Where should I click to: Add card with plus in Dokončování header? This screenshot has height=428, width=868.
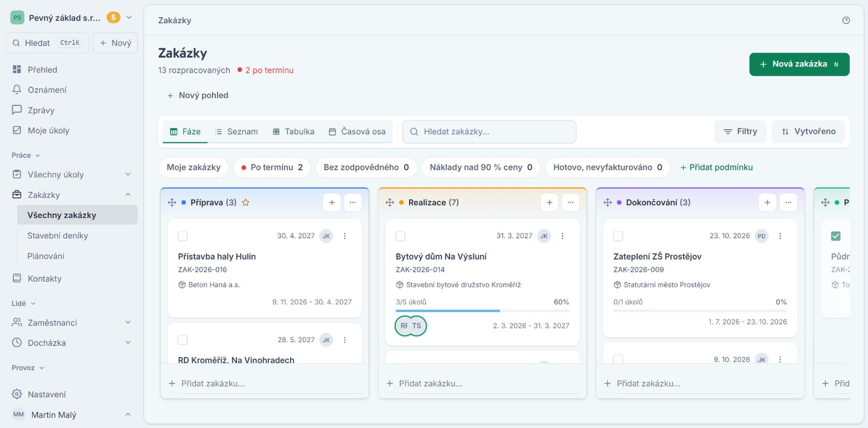point(767,203)
